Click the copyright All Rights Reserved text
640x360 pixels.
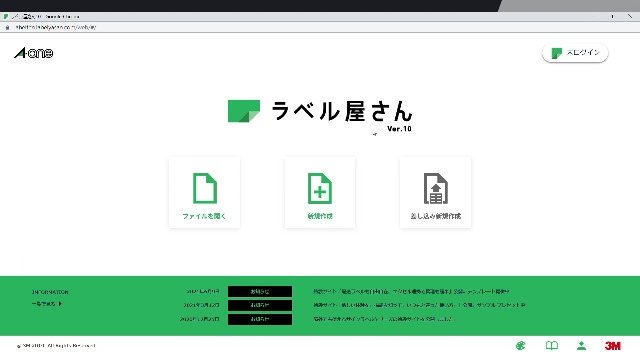pyautogui.click(x=56, y=346)
